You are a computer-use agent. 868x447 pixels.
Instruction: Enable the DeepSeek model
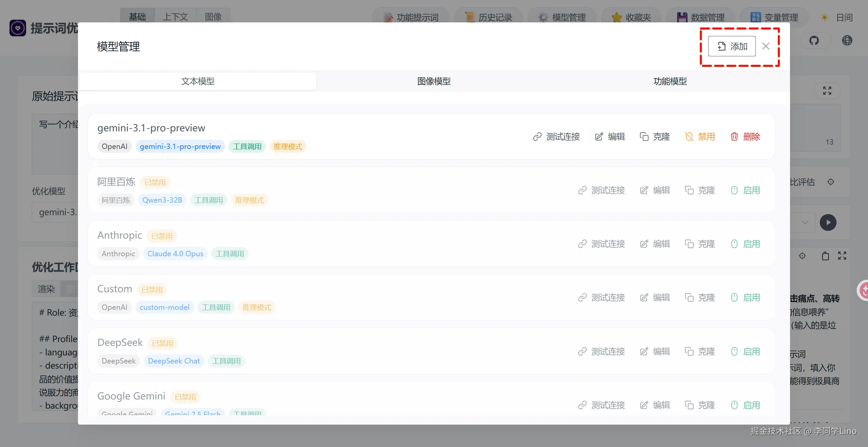(745, 351)
